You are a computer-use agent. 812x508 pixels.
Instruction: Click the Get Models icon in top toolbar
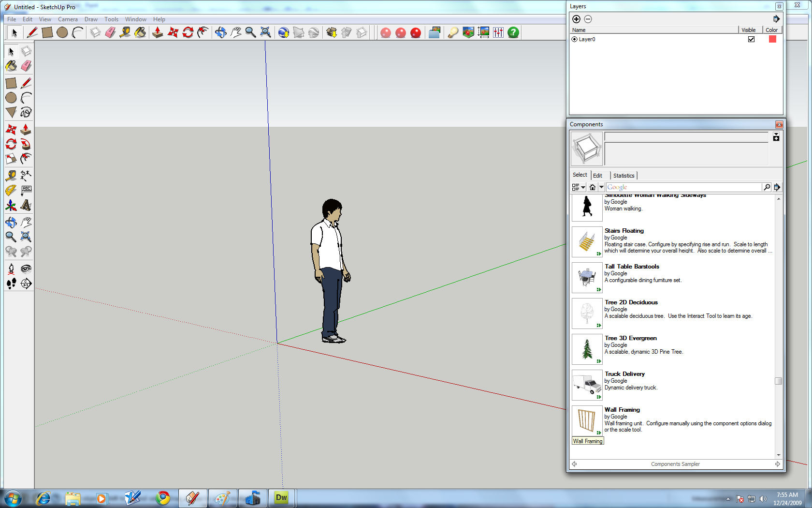(332, 32)
